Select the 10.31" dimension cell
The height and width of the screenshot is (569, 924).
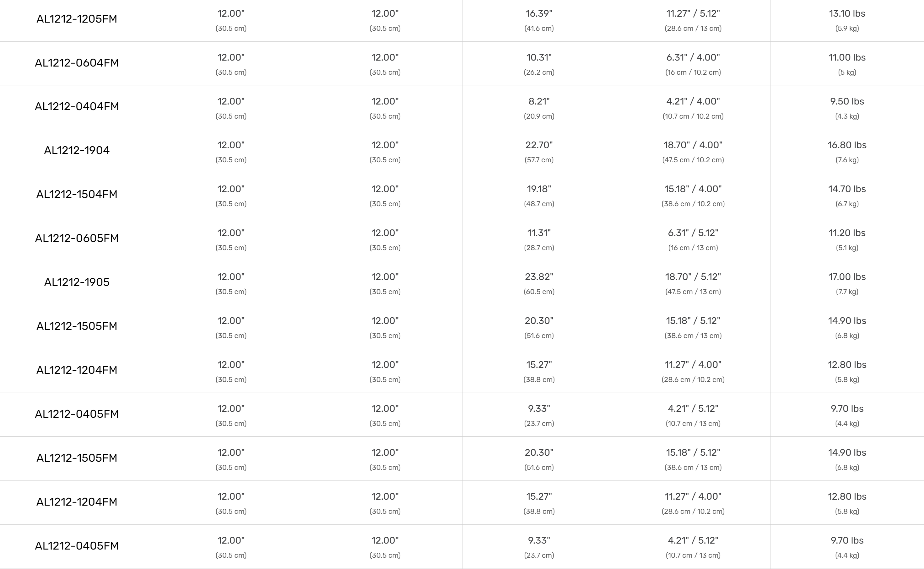[x=538, y=57]
